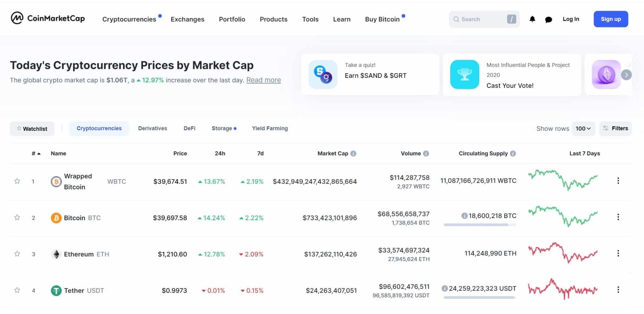
Task: Star Wrapped Bitcoin for the watchlist
Action: (17, 181)
